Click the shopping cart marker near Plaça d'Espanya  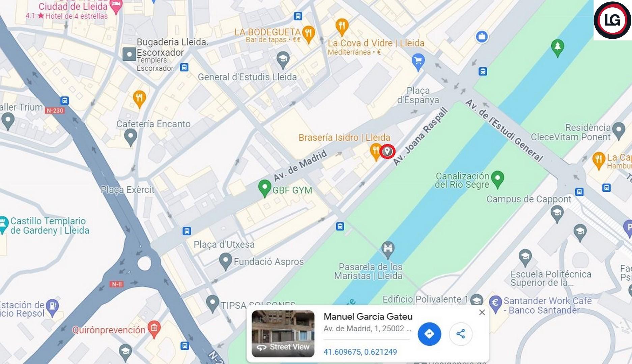[418, 62]
